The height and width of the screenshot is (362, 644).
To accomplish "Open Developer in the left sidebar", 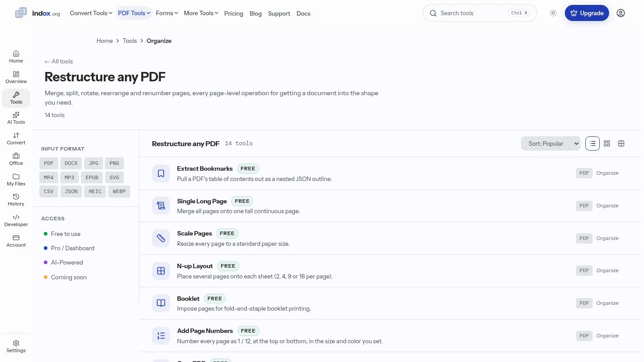I will click(x=16, y=220).
